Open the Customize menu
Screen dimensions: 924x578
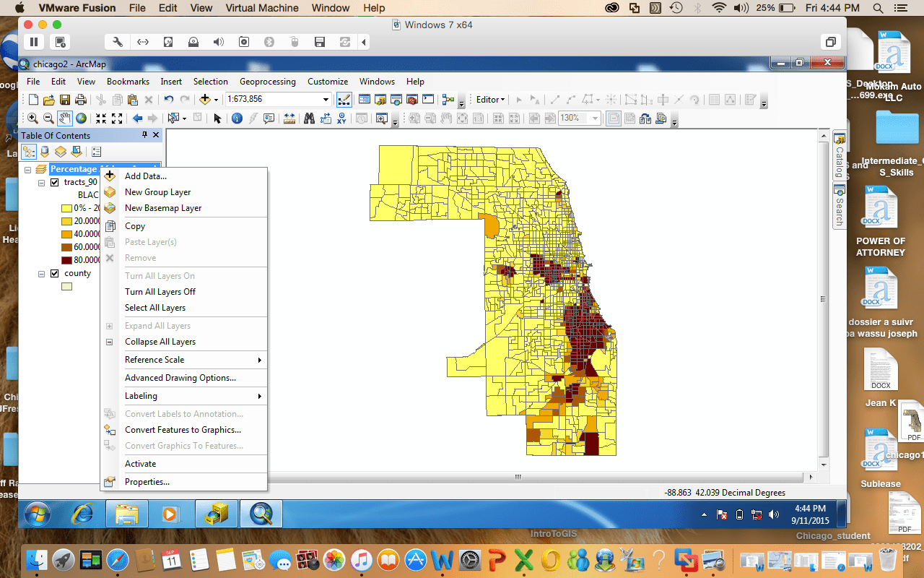click(328, 82)
